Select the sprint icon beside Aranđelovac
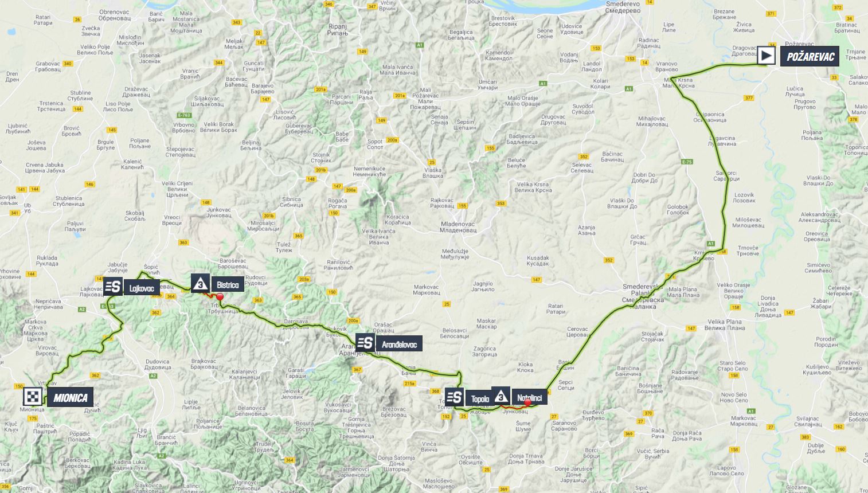Viewport: 868px width, 493px height. 365,343
